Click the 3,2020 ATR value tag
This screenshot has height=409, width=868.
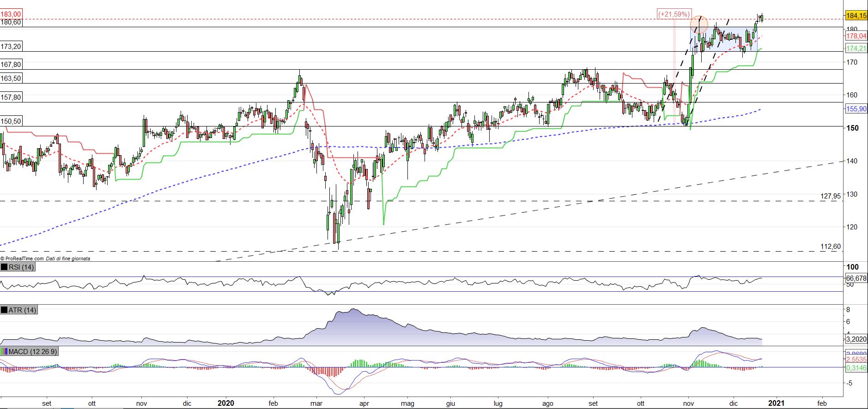tap(856, 339)
